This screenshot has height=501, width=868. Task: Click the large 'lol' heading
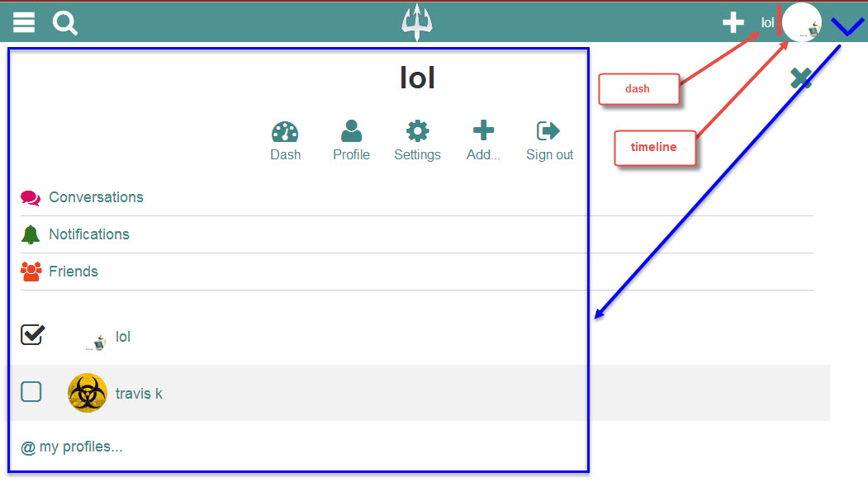(417, 78)
